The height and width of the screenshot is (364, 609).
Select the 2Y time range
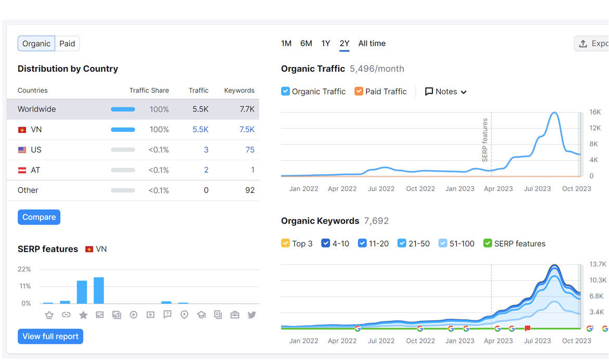coord(345,44)
